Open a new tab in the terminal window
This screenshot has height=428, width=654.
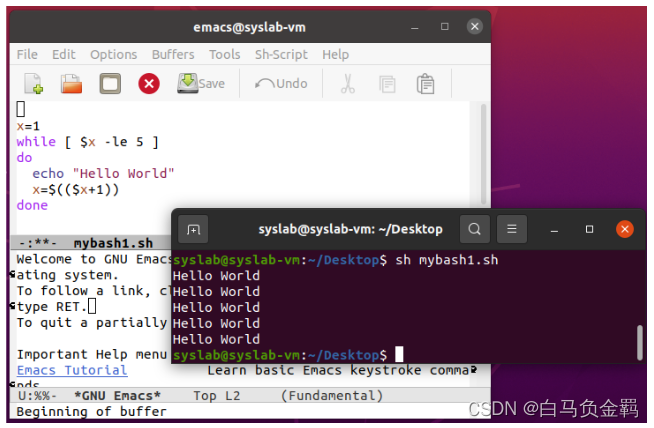pyautogui.click(x=193, y=229)
